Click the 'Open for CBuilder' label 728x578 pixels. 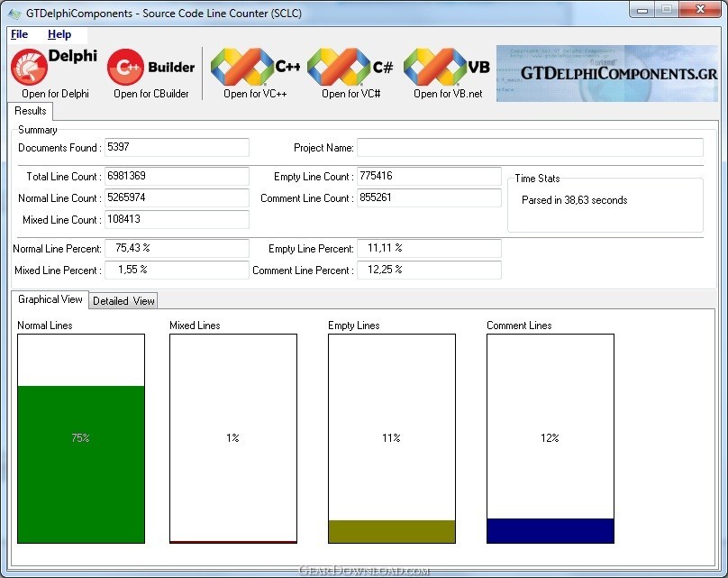coord(151,94)
